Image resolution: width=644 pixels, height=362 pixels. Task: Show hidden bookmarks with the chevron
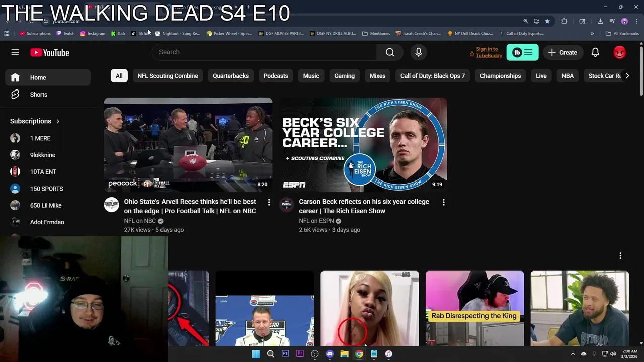point(592,34)
